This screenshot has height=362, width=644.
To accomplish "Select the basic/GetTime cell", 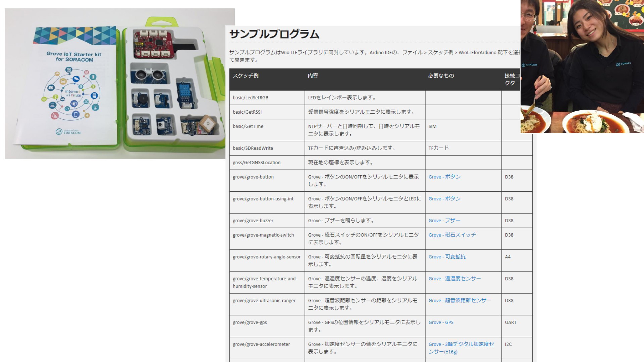I will (x=267, y=130).
